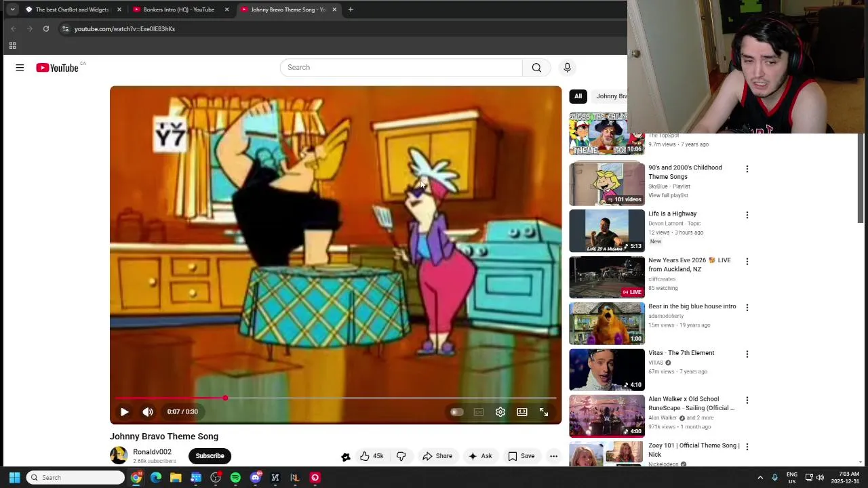
Task: Open menu for Zoey 101 Theme Song
Action: pyautogui.click(x=747, y=446)
